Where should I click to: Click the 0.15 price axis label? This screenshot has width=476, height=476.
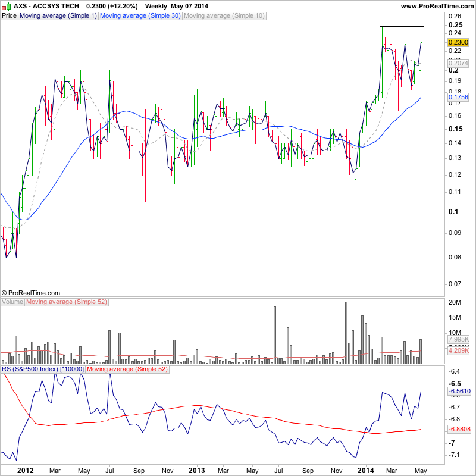[456, 129]
